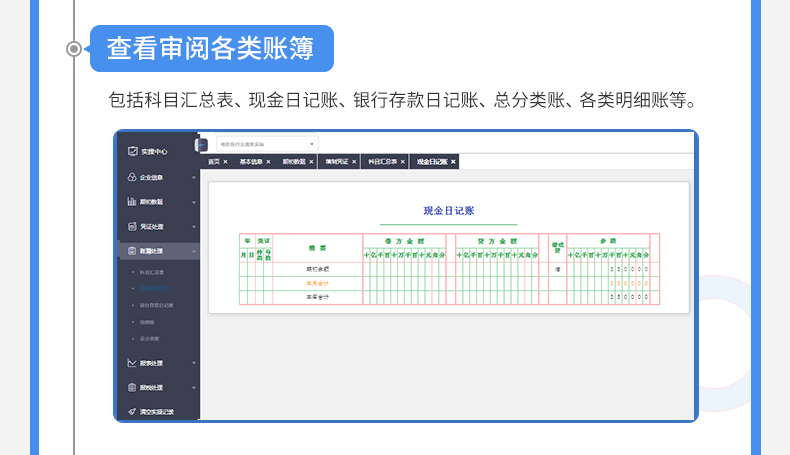Select 现金日记账 in the sidebar submenu

point(154,288)
